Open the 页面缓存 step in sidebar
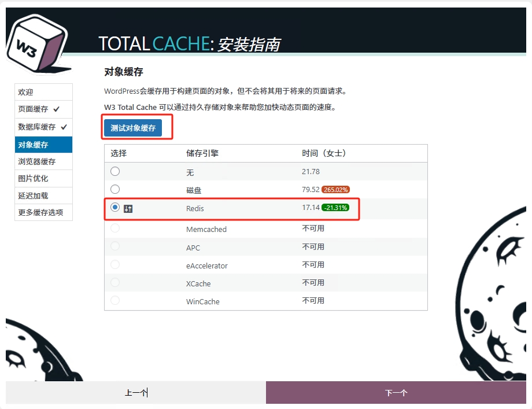 point(43,109)
